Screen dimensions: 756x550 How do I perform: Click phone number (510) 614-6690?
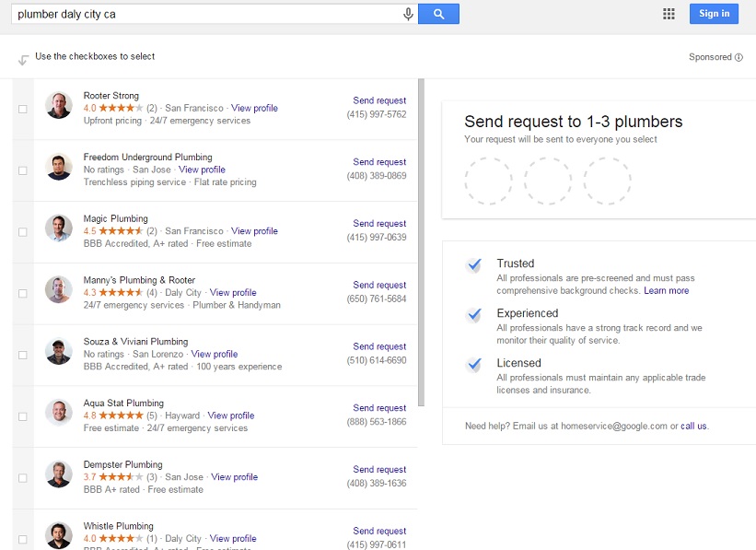click(377, 360)
